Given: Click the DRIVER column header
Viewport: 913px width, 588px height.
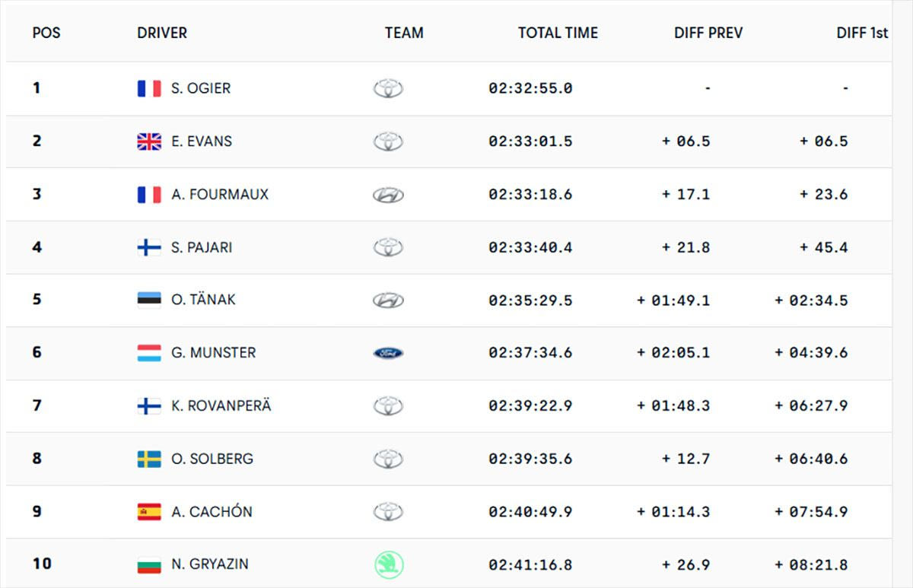Looking at the screenshot, I should pos(162,33).
